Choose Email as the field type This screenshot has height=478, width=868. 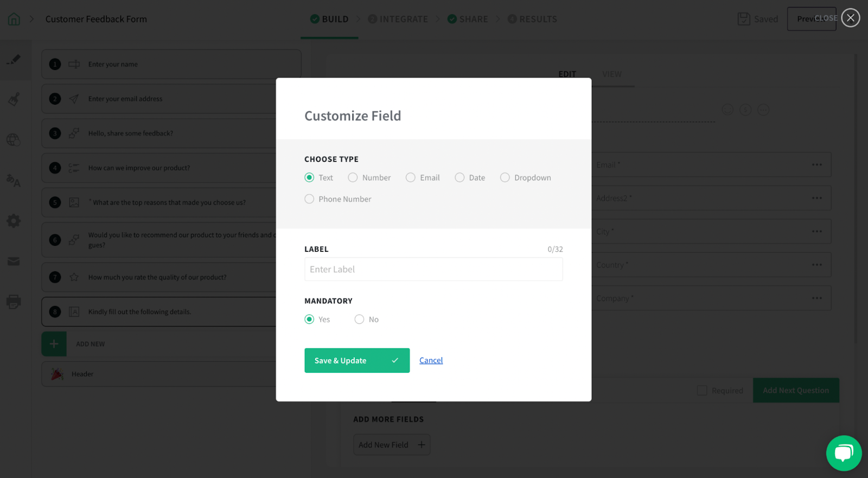[411, 177]
